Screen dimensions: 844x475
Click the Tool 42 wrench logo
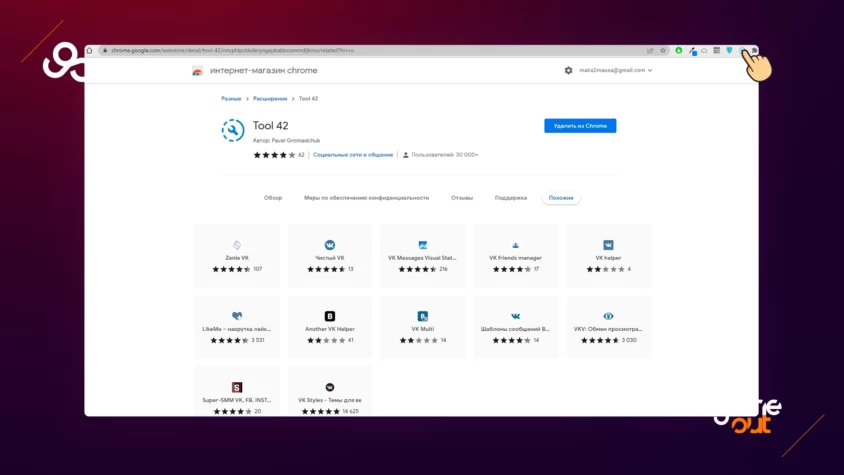[x=233, y=130]
